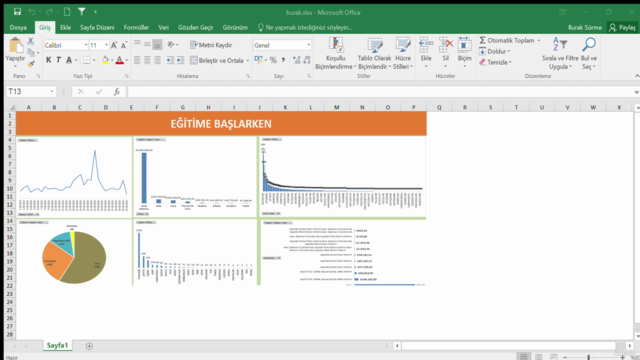The width and height of the screenshot is (640, 360).
Task: Open the font size dropdown showing 11
Action: (x=106, y=45)
